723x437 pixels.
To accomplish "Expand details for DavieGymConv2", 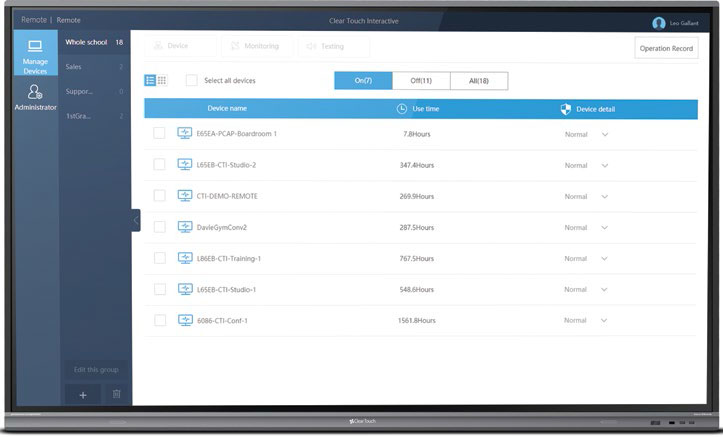I will pyautogui.click(x=604, y=228).
